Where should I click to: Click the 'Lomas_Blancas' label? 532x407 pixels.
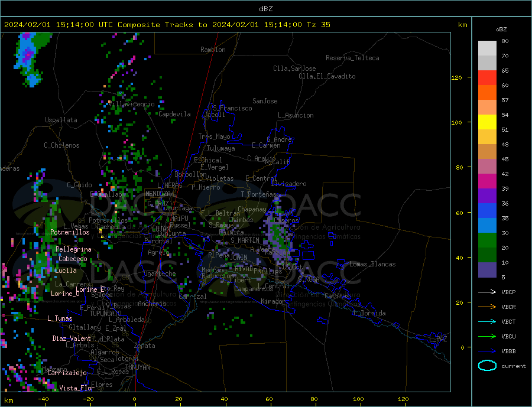pos(372,264)
